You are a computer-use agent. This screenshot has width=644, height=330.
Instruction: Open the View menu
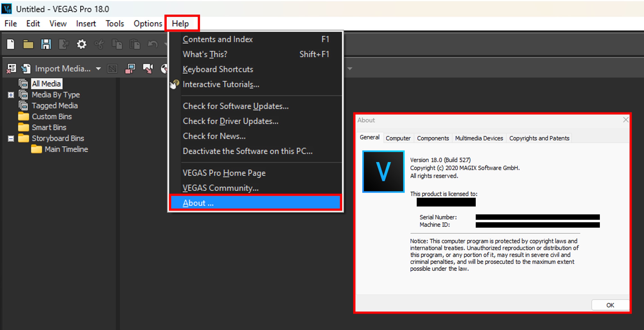pos(58,23)
